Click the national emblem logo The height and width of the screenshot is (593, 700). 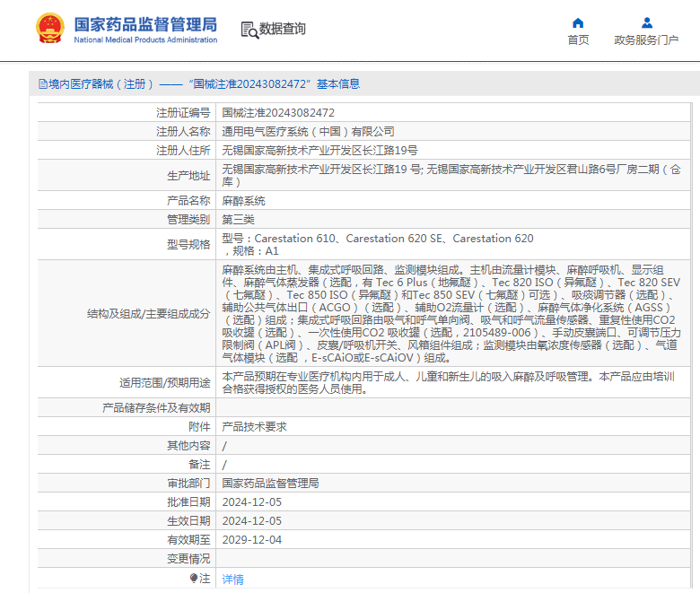[50, 28]
